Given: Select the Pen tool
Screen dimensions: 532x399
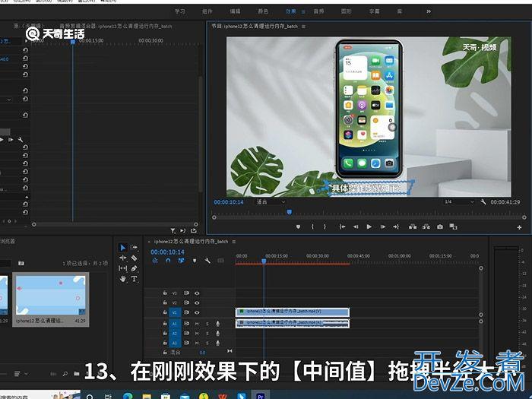Looking at the screenshot, I should [x=134, y=268].
